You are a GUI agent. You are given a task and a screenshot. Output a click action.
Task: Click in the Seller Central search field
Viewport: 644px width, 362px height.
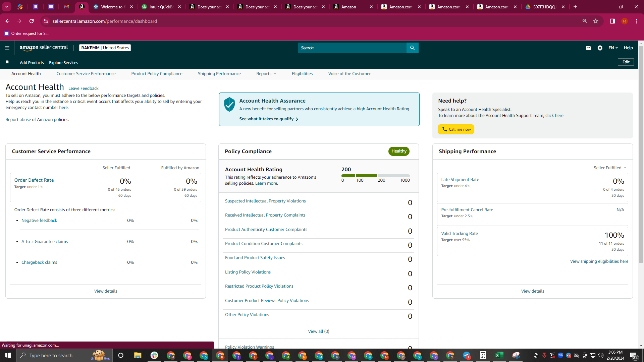352,48
